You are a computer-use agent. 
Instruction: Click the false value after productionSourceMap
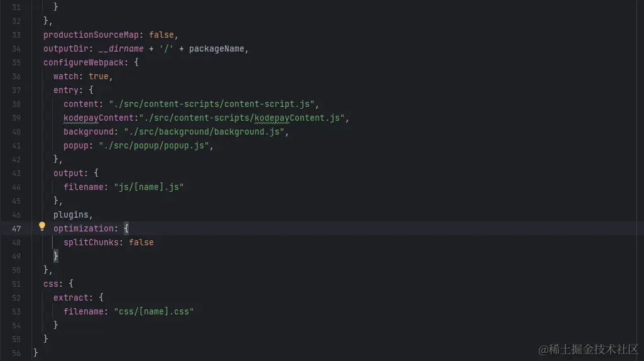pyautogui.click(x=161, y=35)
